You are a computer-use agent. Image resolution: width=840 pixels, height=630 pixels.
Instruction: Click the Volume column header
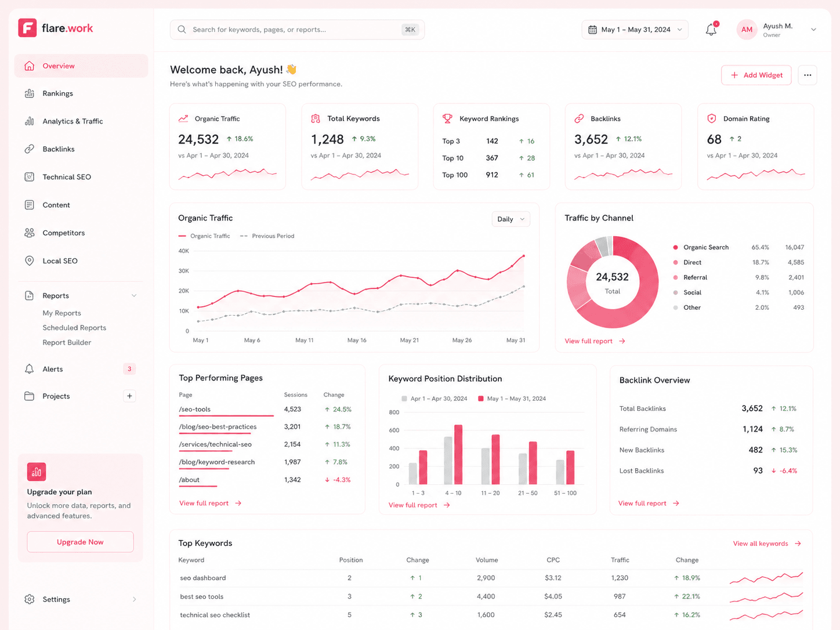[487, 560]
